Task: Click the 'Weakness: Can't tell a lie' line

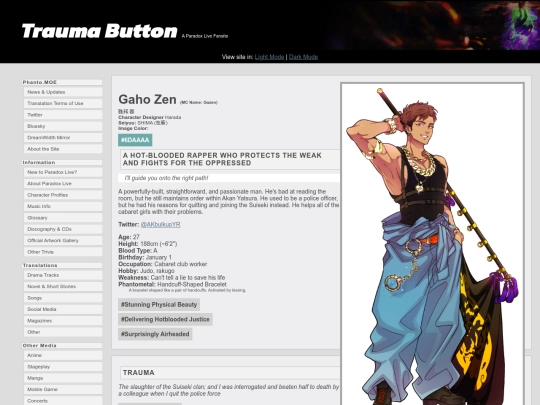Action: pos(172,278)
